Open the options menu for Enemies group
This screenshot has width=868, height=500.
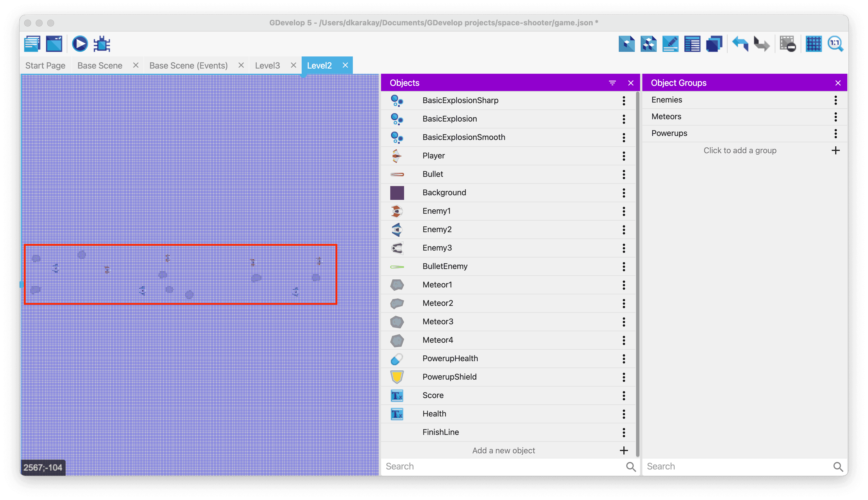[836, 100]
